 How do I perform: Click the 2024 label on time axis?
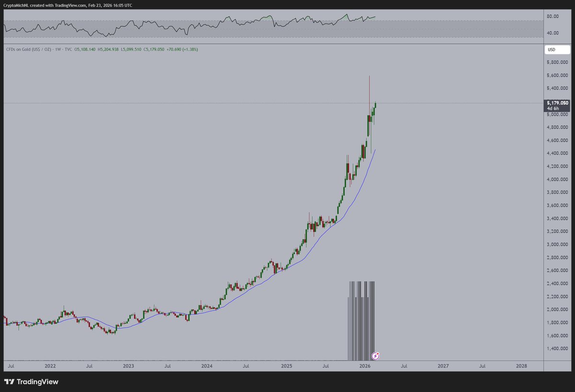[x=207, y=366]
